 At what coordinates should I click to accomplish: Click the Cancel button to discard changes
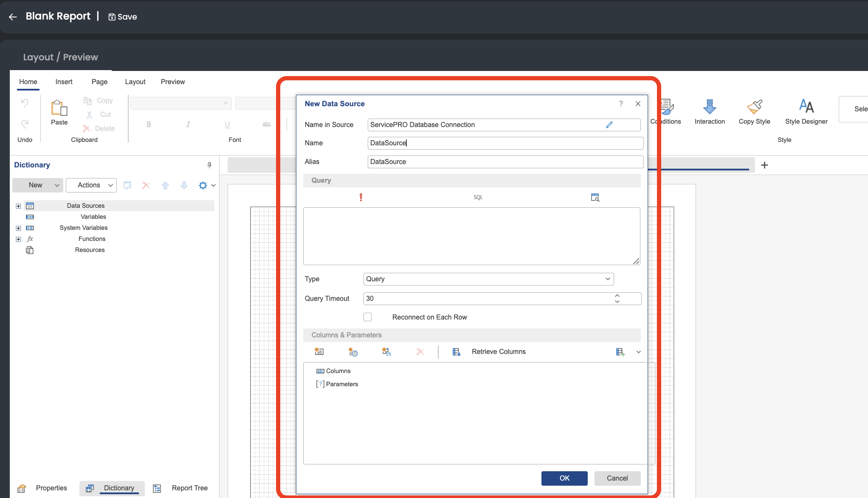point(617,478)
